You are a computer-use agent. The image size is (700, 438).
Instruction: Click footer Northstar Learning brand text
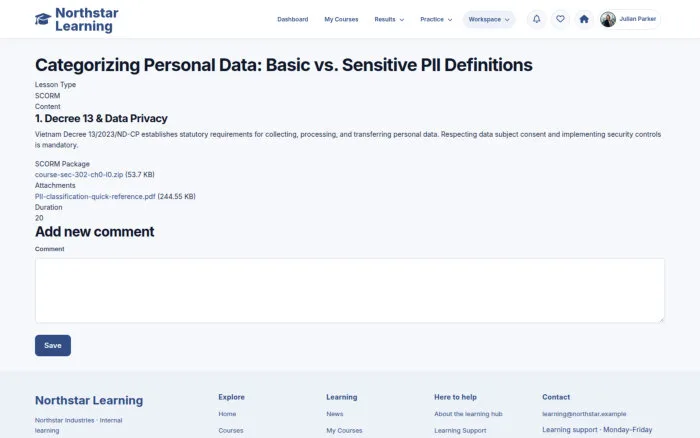click(89, 400)
